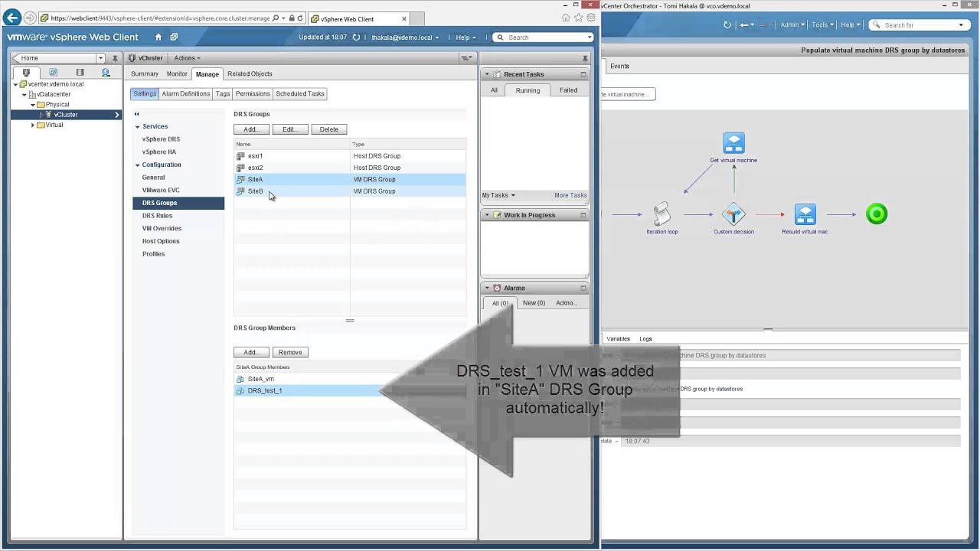Click the browser forward arrow button
Viewport: 980px width, 551px height.
pos(30,18)
